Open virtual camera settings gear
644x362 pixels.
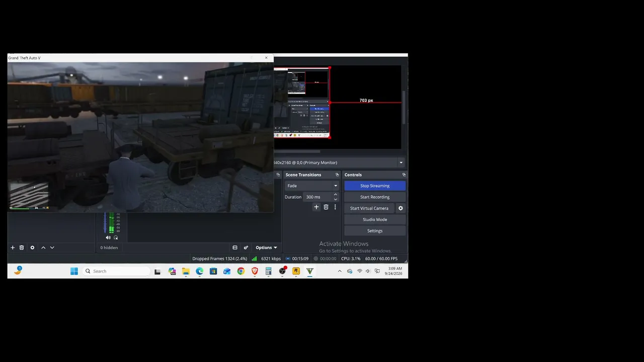coord(400,208)
